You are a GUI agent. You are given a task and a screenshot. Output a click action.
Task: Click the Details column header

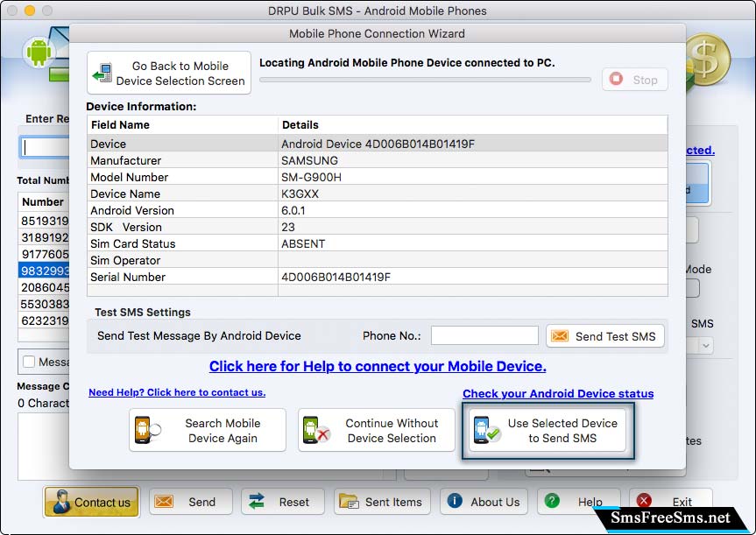tap(472, 125)
